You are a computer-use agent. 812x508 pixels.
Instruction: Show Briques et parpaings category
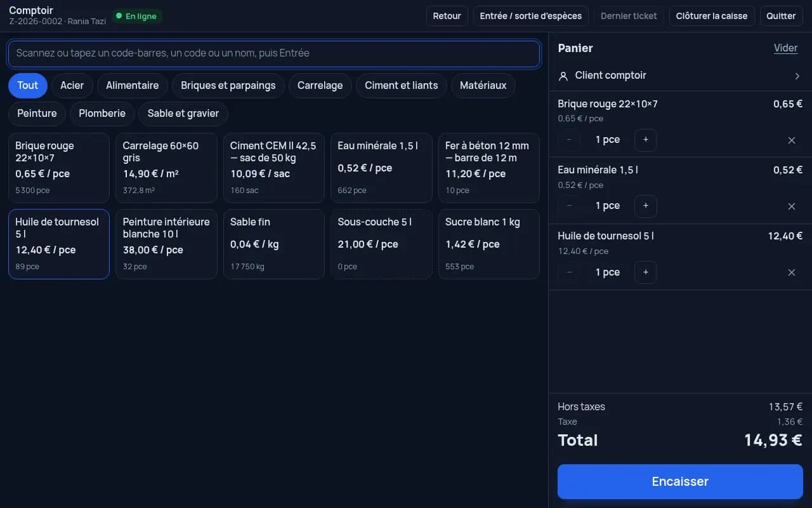228,85
